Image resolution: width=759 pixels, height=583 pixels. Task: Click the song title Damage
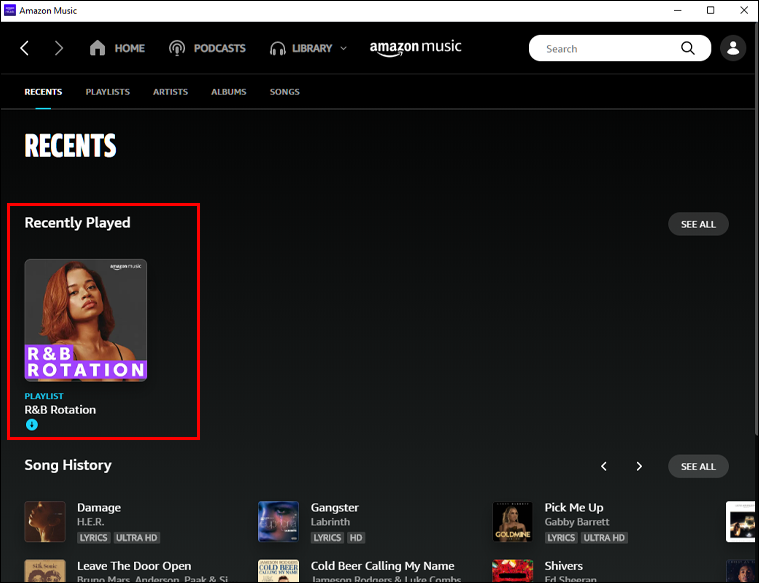point(99,507)
